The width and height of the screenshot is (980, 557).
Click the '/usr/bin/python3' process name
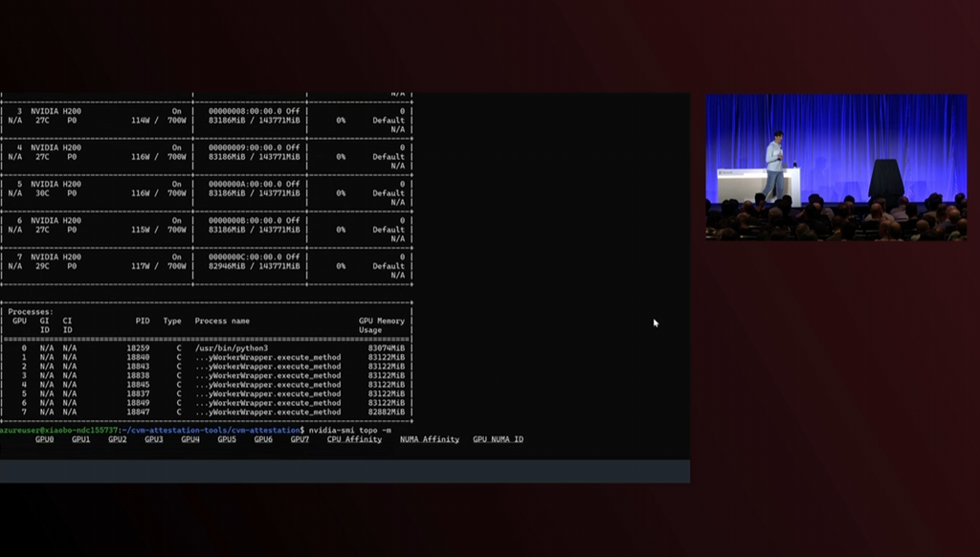click(x=232, y=348)
